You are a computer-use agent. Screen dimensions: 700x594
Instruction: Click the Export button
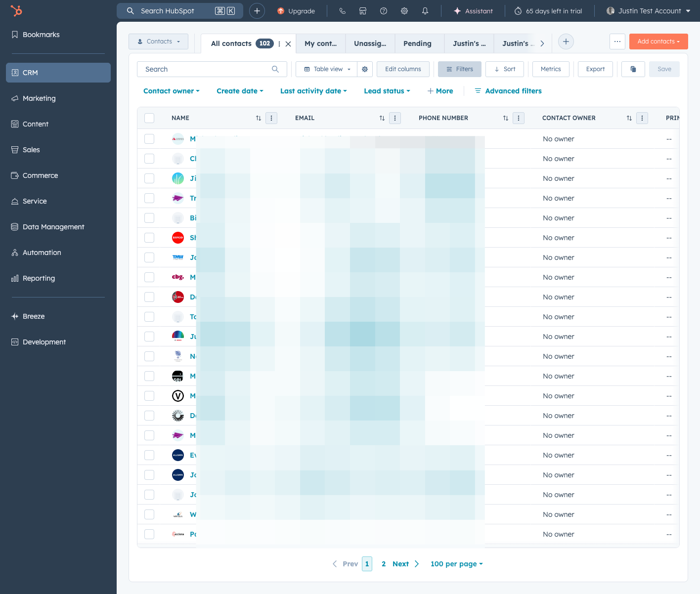tap(595, 69)
